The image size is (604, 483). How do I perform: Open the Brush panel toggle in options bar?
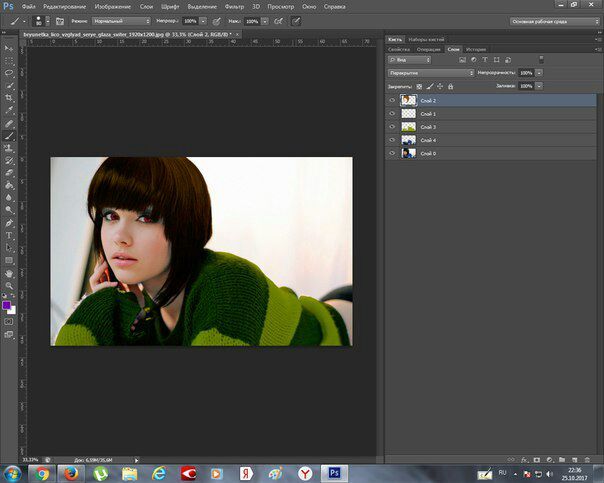click(60, 21)
